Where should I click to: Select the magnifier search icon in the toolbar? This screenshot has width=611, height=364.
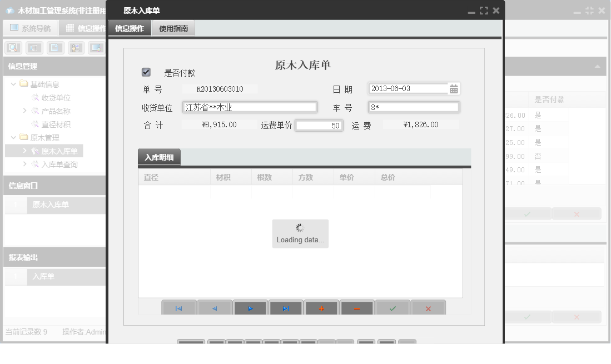click(x=13, y=47)
